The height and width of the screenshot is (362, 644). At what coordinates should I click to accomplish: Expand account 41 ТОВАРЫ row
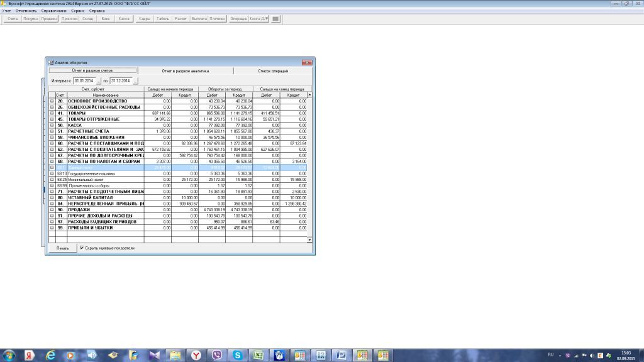(52, 112)
